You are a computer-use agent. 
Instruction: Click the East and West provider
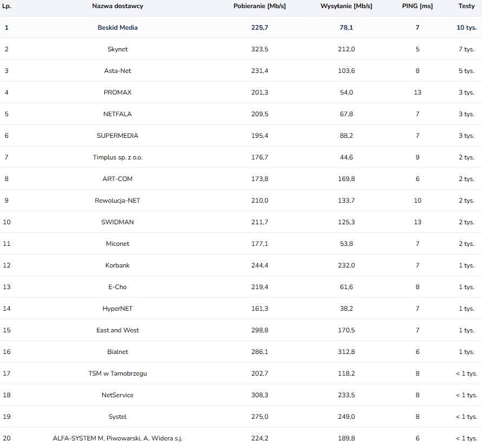tap(117, 330)
